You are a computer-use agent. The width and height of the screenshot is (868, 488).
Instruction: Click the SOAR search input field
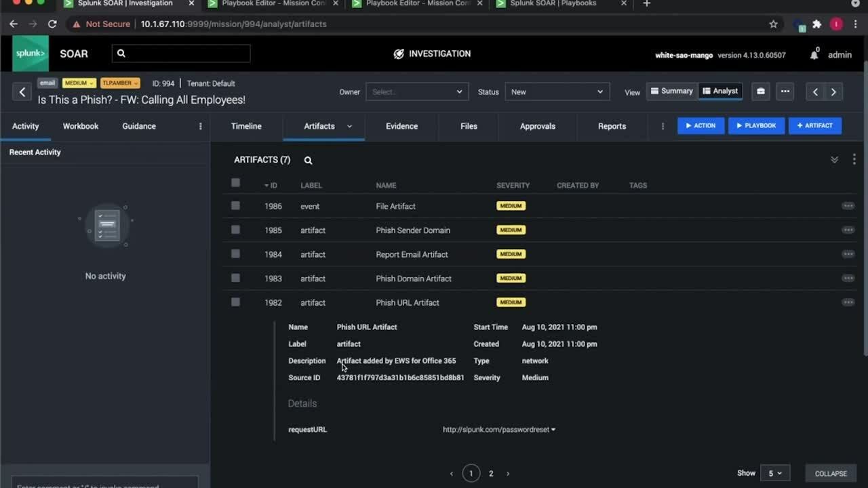181,54
